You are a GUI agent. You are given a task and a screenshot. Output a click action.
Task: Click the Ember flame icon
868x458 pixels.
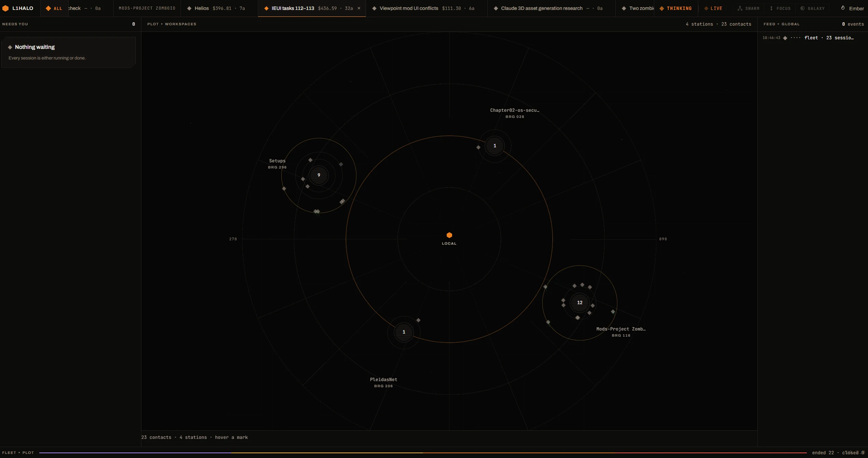coord(843,8)
